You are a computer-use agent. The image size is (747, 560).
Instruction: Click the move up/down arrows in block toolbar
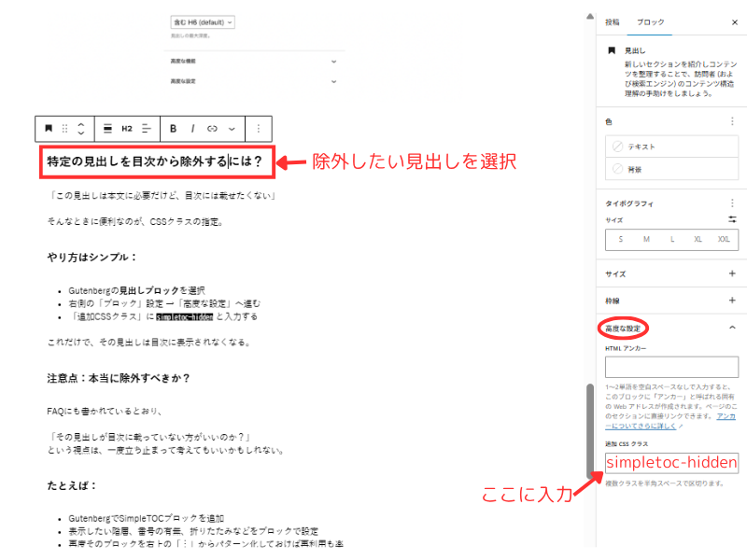pos(81,129)
